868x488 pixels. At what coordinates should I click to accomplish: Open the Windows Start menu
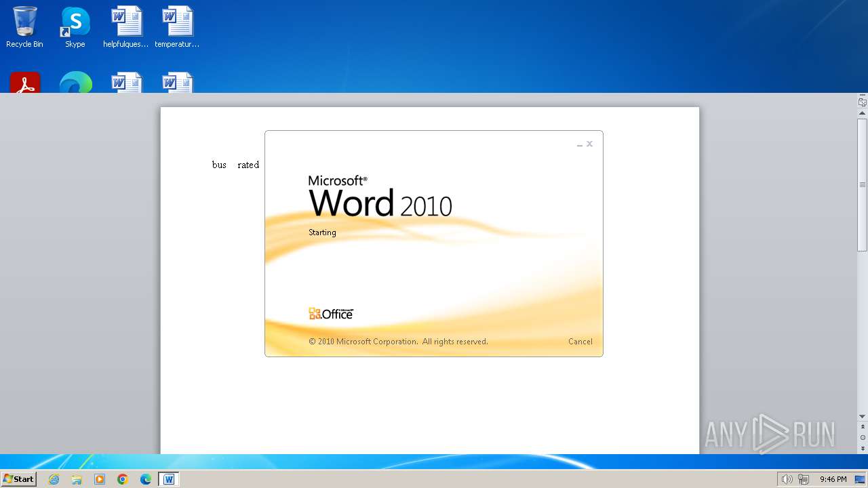coord(18,479)
